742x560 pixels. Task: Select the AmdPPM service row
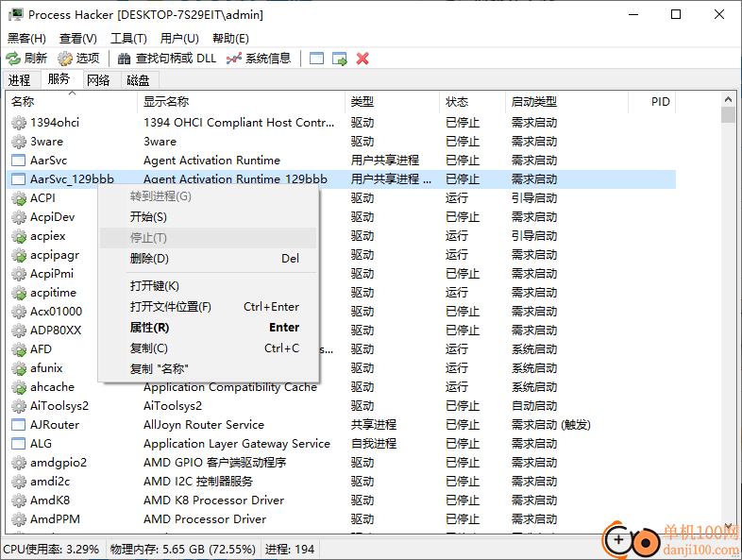coord(341,519)
